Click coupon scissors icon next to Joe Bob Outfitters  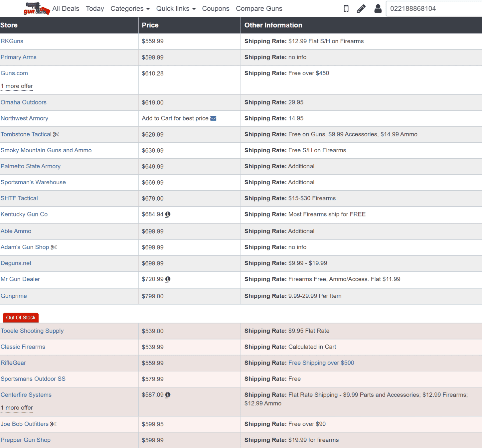(53, 424)
